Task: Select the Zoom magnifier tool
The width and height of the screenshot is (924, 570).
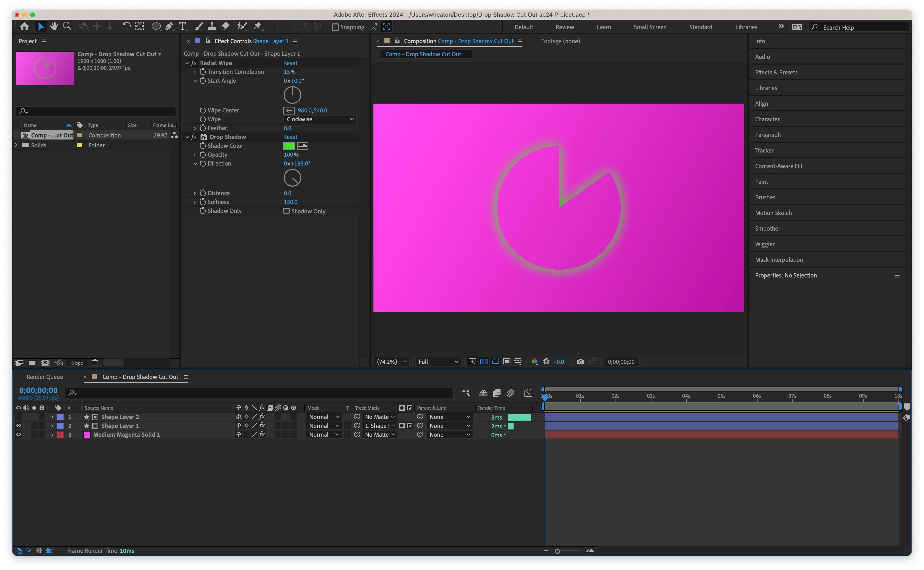Action: [67, 26]
